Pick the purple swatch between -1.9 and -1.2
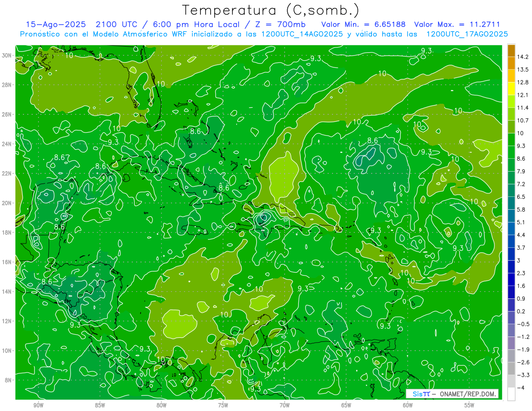The image size is (532, 411). pyautogui.click(x=511, y=343)
